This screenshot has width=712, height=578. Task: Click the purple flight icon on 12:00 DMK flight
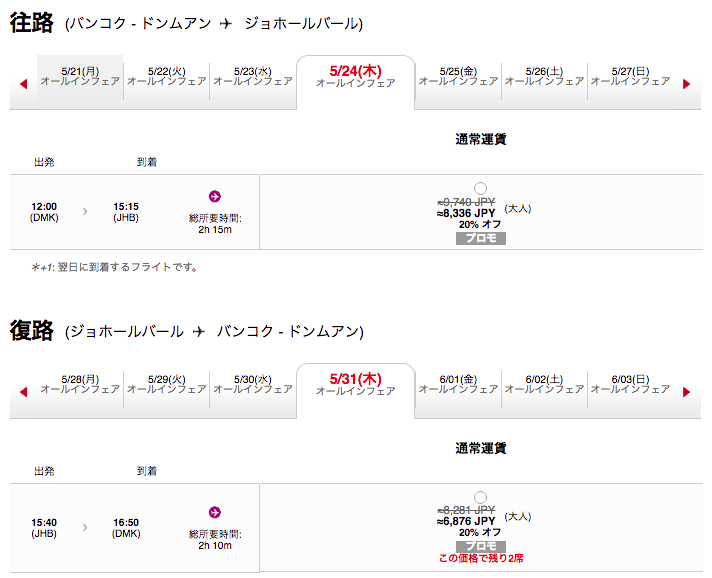click(x=215, y=196)
